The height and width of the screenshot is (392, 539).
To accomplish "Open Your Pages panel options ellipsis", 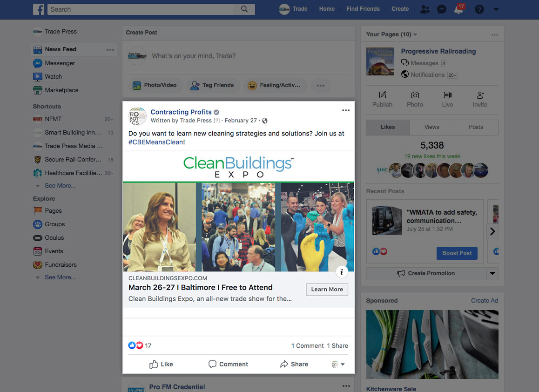I will pyautogui.click(x=495, y=35).
